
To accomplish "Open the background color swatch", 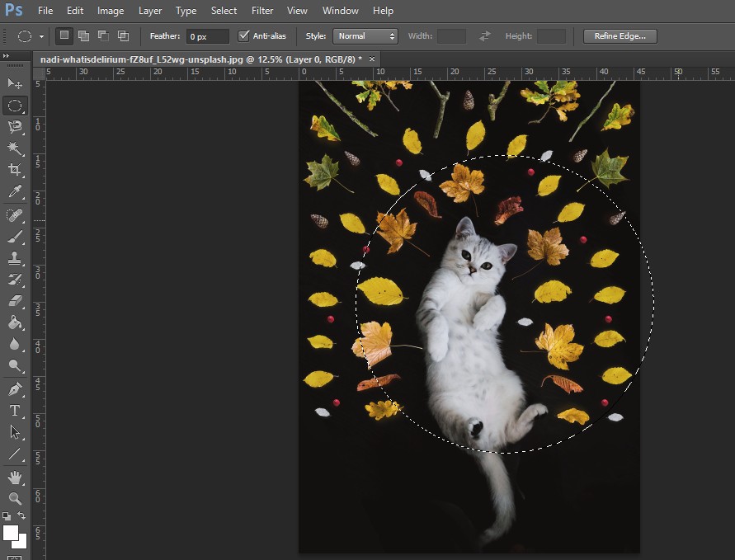I will (22, 544).
